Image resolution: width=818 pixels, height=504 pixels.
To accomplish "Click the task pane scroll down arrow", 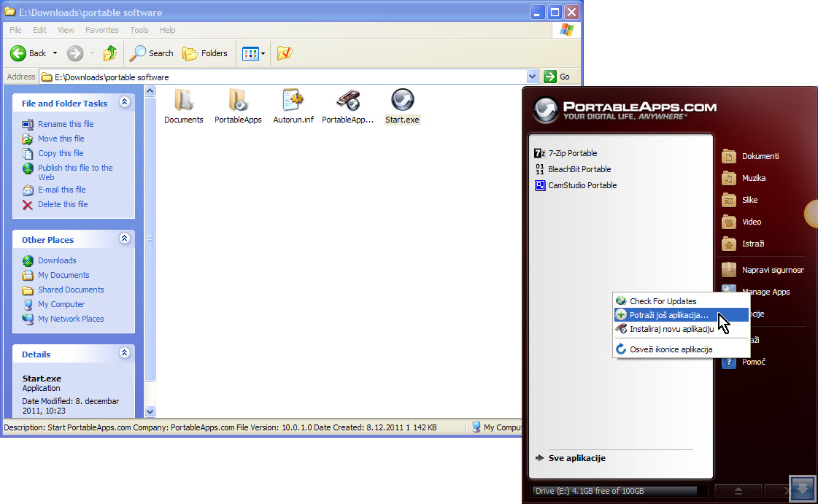I will [150, 412].
